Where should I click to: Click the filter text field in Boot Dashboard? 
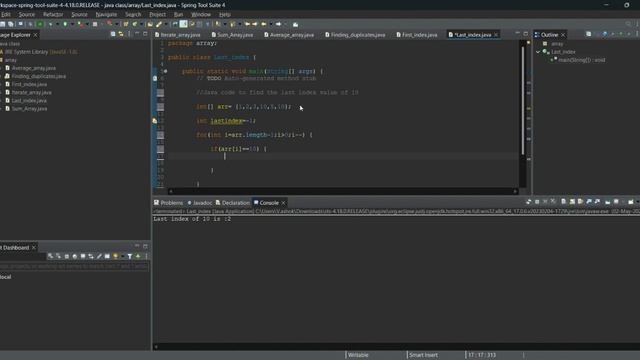74,266
